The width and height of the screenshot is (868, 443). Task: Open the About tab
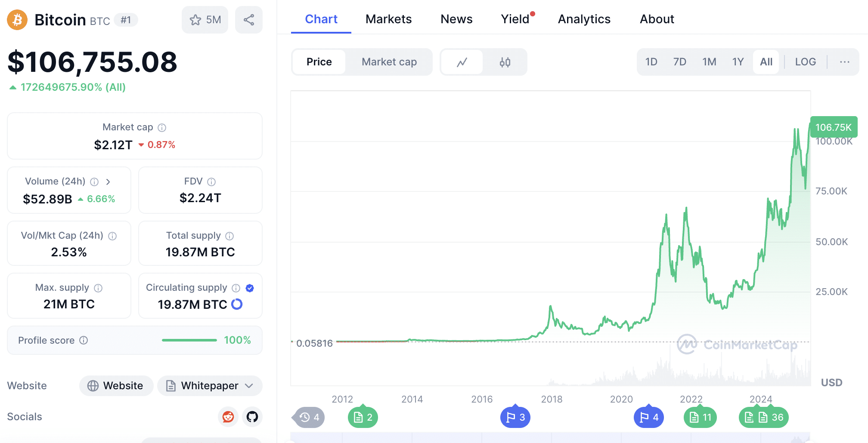coord(657,19)
